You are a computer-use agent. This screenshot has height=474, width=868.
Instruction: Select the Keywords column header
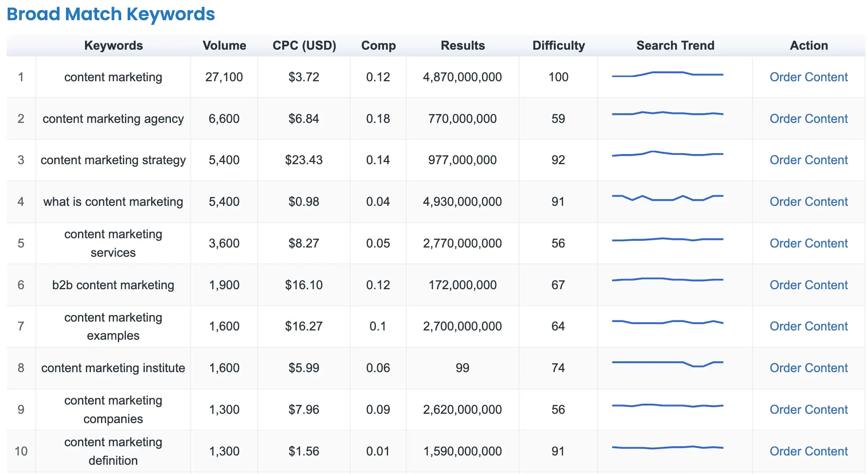coord(114,45)
